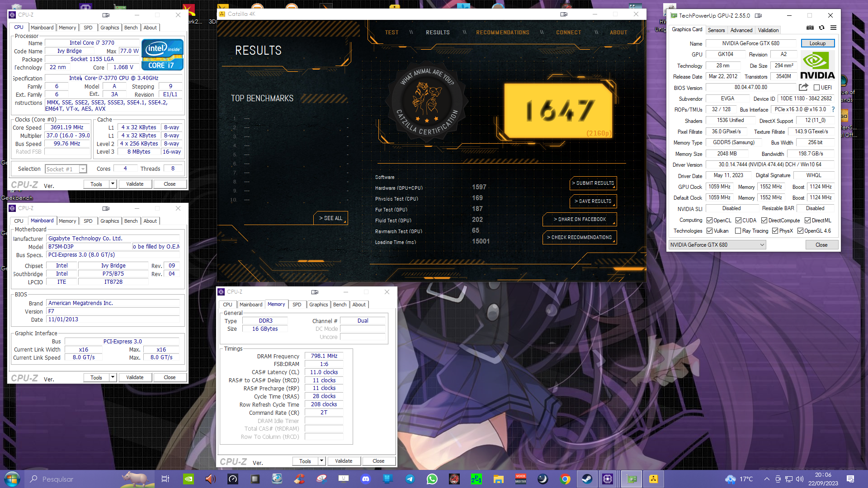
Task: Click Validate in the Memory CPU-Z window
Action: (x=344, y=461)
